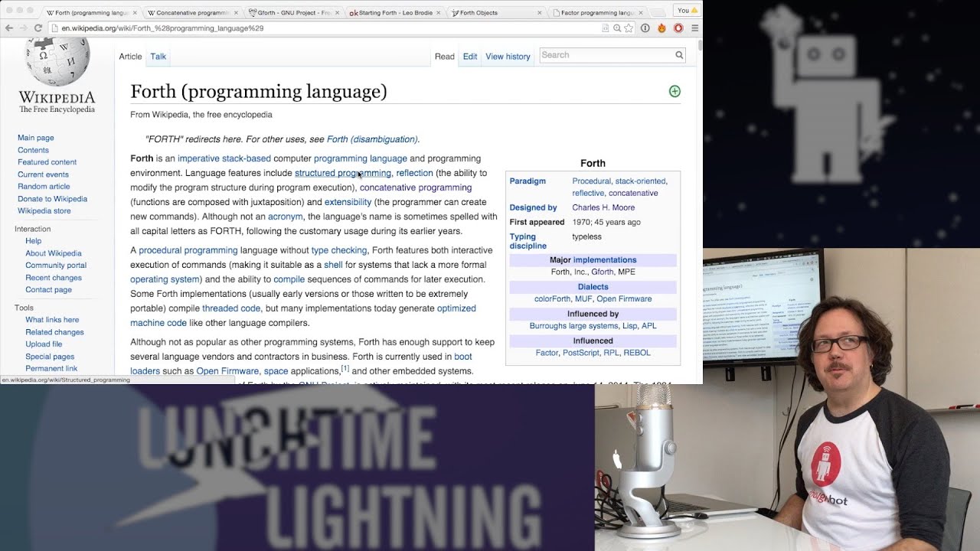Open What links here tool
The image size is (980, 551).
[52, 319]
